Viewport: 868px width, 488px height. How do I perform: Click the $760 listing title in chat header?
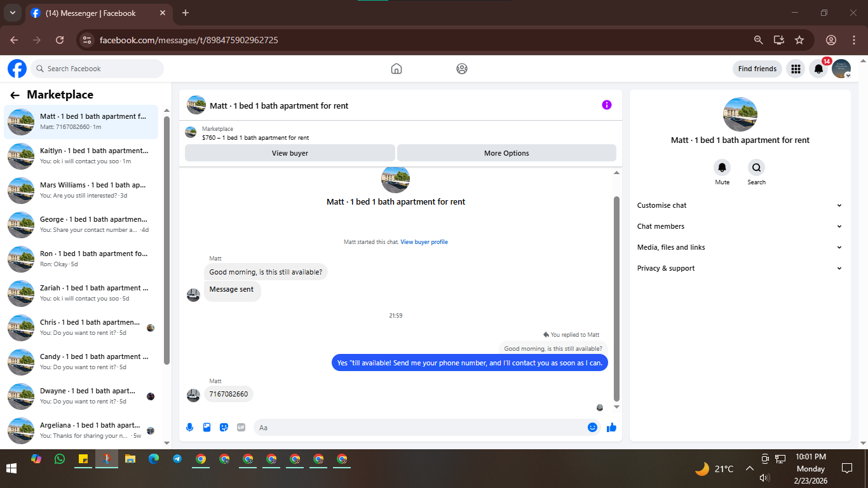(255, 137)
